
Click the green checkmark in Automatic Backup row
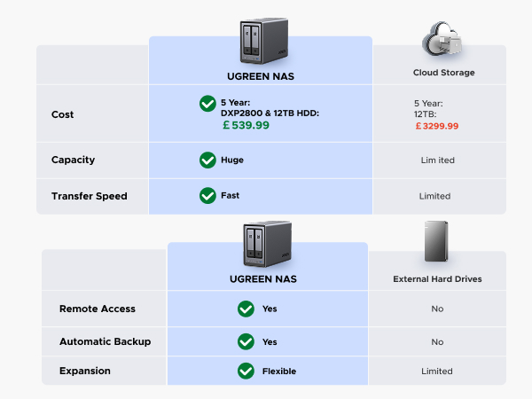(246, 341)
